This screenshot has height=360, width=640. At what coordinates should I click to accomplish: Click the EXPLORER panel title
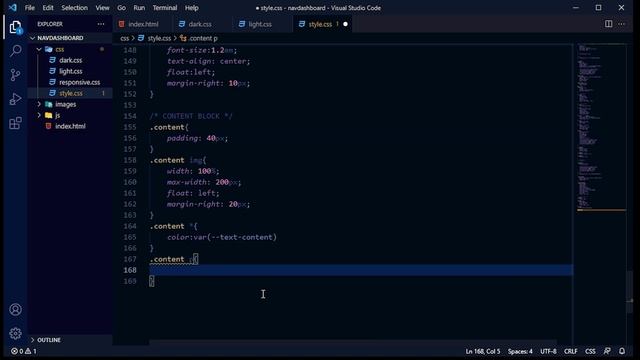point(50,24)
